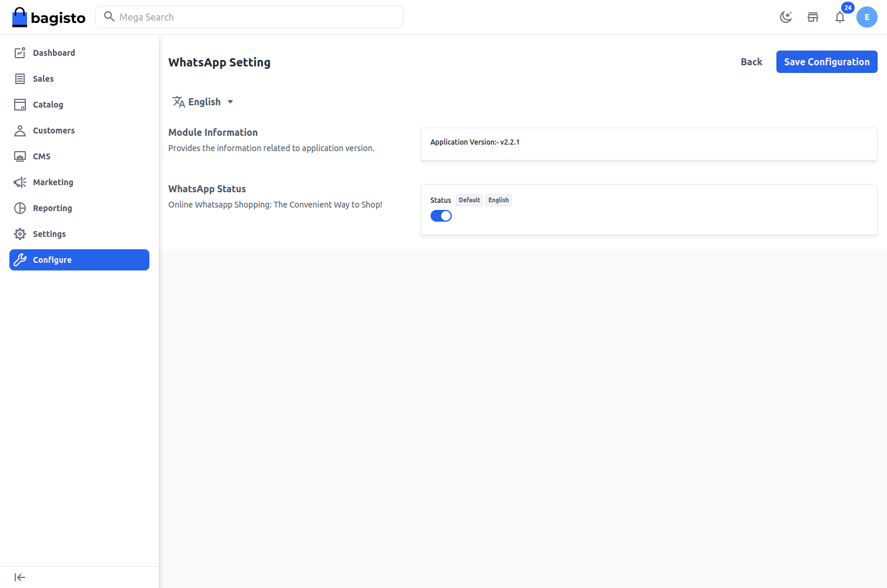887x588 pixels.
Task: Click the Module Information heading
Action: tap(213, 132)
